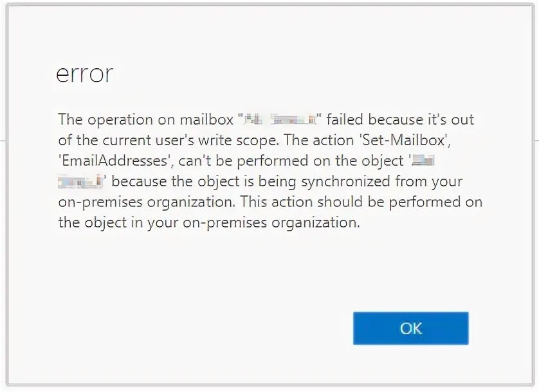The width and height of the screenshot is (539, 392).
Task: Click the empty dialog area left of OK
Action: coord(206,328)
